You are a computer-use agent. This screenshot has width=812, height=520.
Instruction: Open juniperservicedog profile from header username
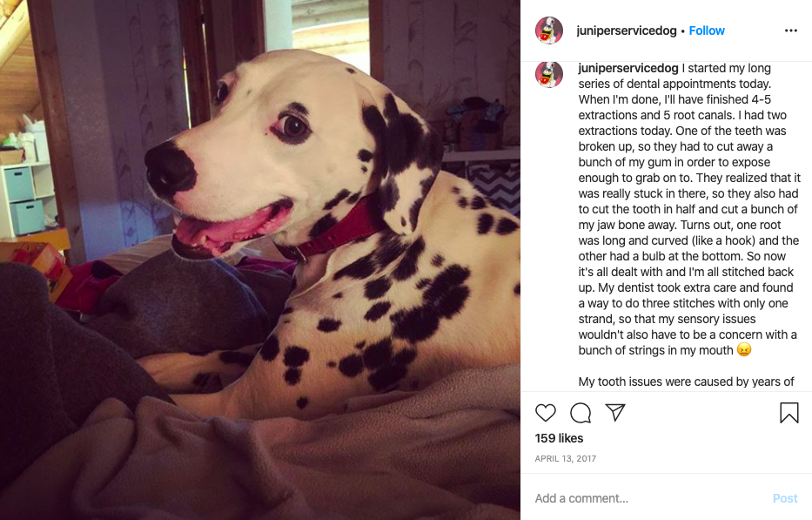(627, 30)
